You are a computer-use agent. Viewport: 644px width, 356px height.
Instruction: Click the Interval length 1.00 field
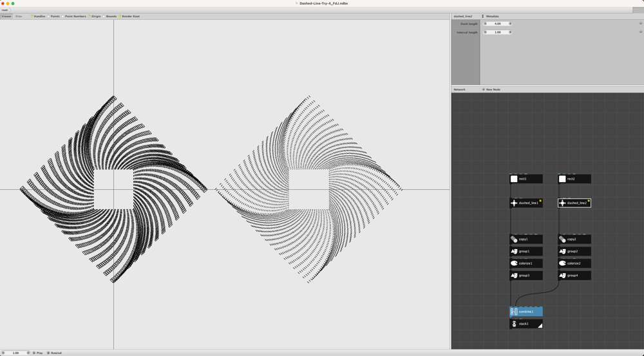[x=497, y=32]
